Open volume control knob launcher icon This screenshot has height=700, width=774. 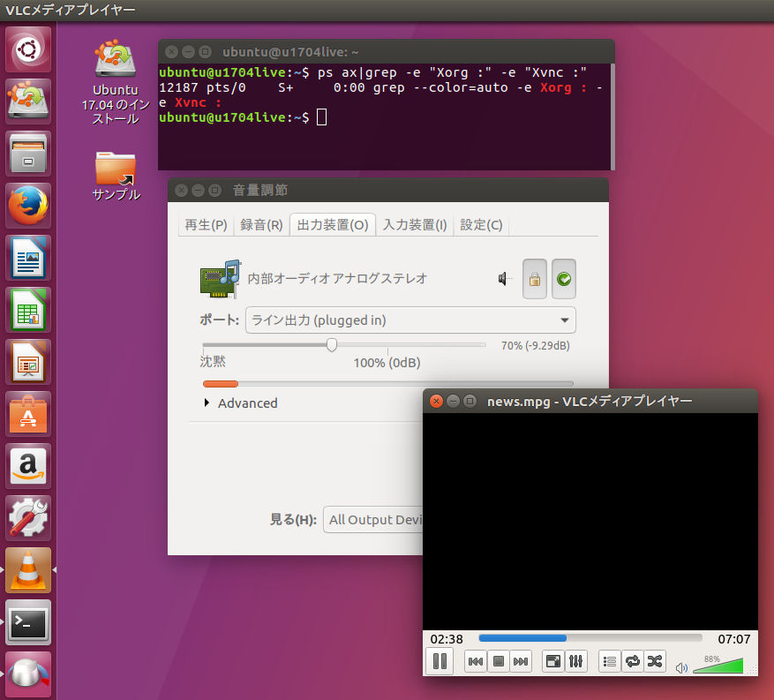coord(28,674)
